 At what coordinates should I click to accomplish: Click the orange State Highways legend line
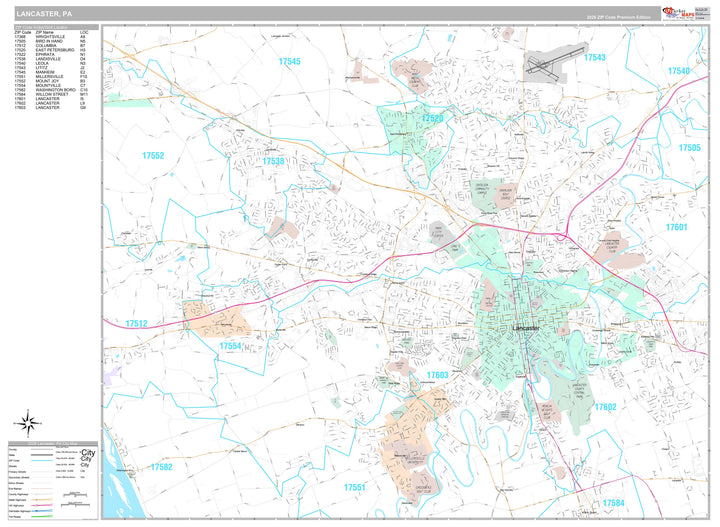(42, 499)
